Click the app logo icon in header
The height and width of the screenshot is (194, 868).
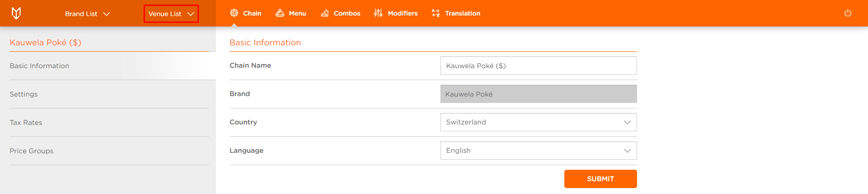tap(16, 13)
